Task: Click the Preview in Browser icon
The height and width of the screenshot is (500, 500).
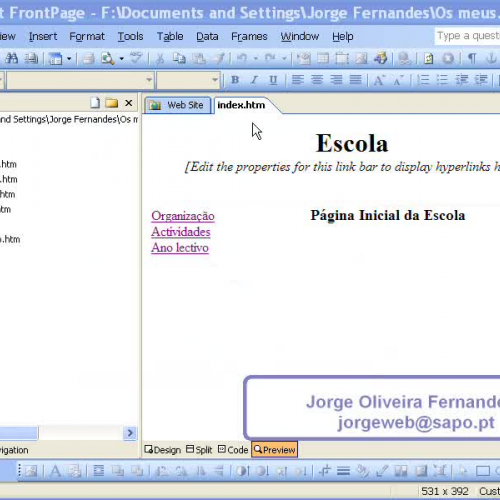Action: pyautogui.click(x=108, y=59)
